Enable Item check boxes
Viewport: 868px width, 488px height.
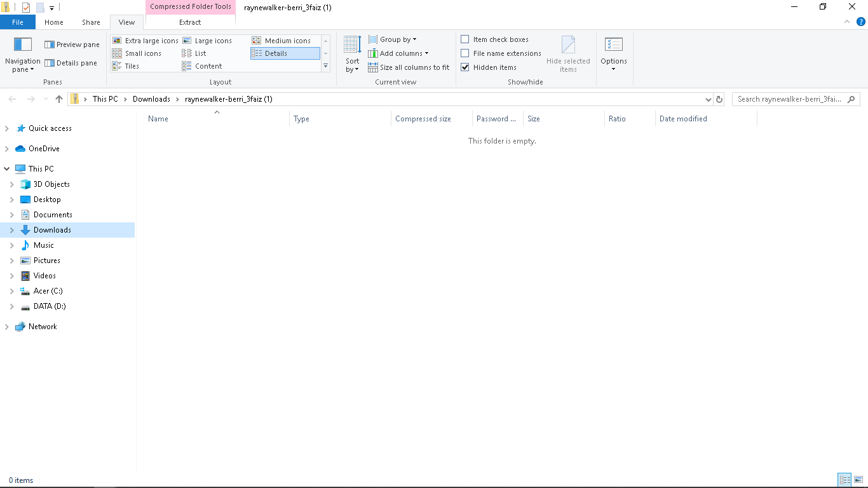click(465, 39)
